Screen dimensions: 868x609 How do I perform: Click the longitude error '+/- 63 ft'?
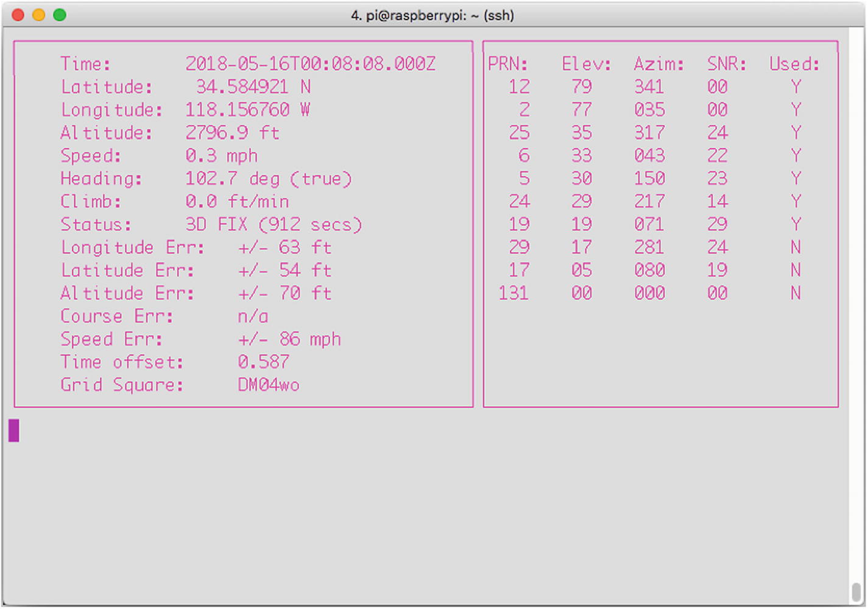pyautogui.click(x=284, y=248)
